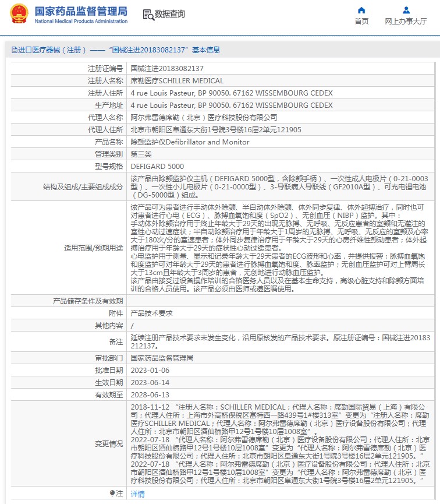Screen dimensions: 440x504
Task: Click the 有效期至 row label
Action: (x=109, y=394)
